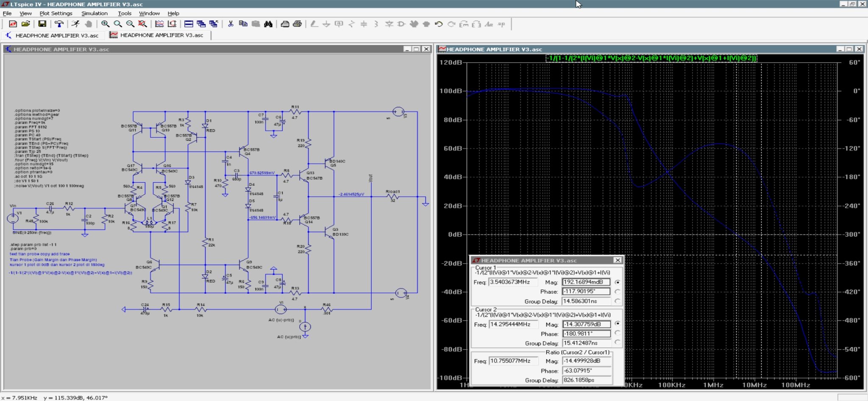Open the File menu
Viewport: 868px width, 401px height.
(x=7, y=13)
